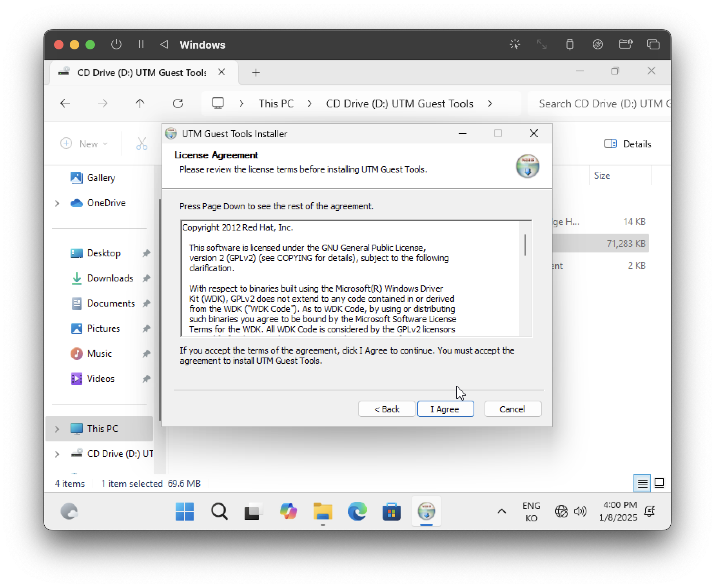Click the UTM resize display arrows icon

click(542, 44)
